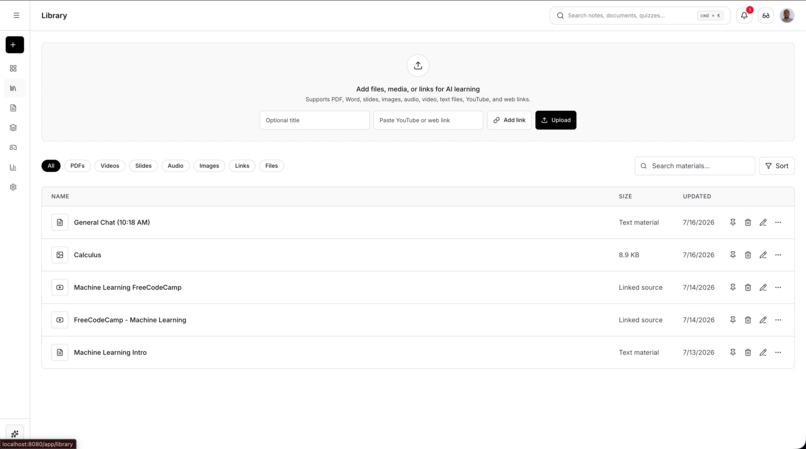Filter materials by Slides
806x449 pixels.
click(143, 166)
